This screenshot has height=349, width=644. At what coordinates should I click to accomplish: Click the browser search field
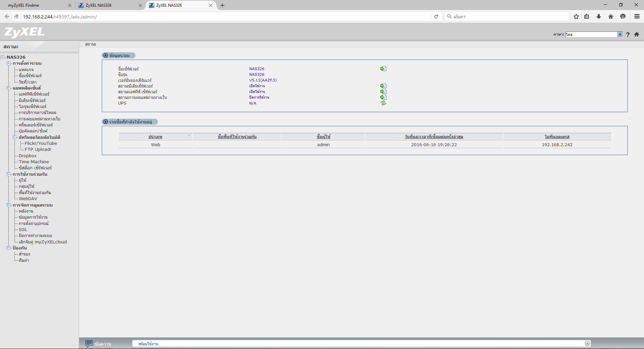[506, 16]
